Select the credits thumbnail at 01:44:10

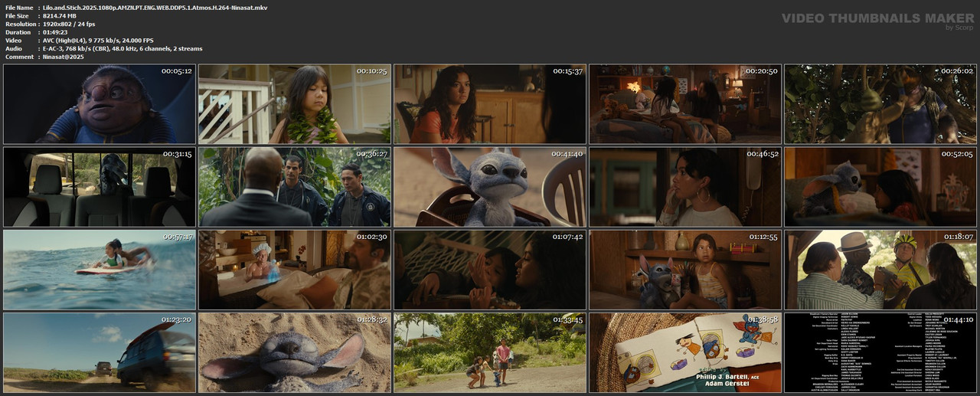880,352
